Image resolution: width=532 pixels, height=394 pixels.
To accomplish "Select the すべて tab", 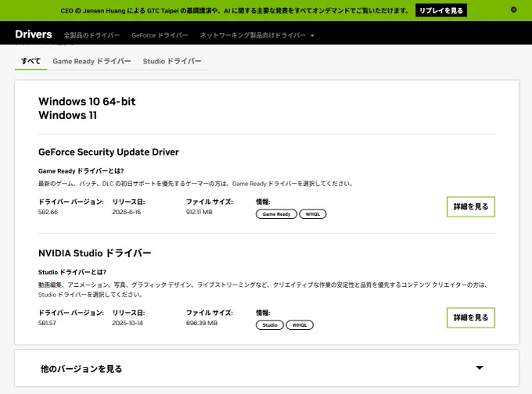I will (31, 62).
